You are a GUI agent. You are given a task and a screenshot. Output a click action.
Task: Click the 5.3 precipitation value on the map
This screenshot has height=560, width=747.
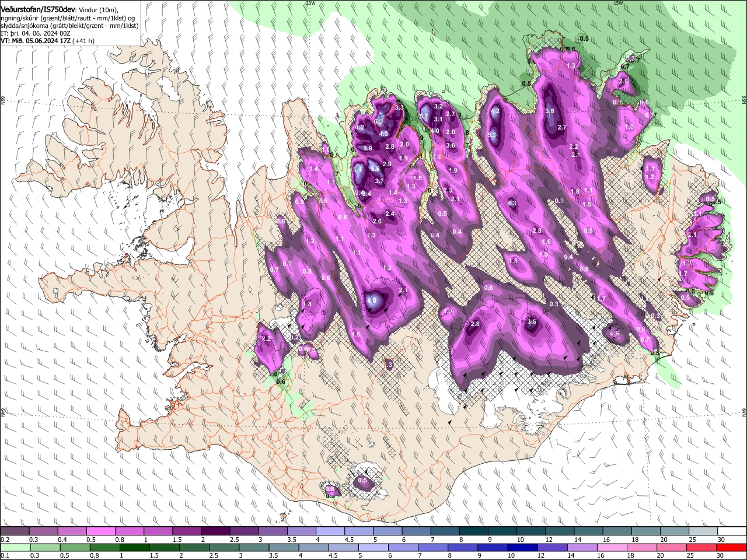493,135
